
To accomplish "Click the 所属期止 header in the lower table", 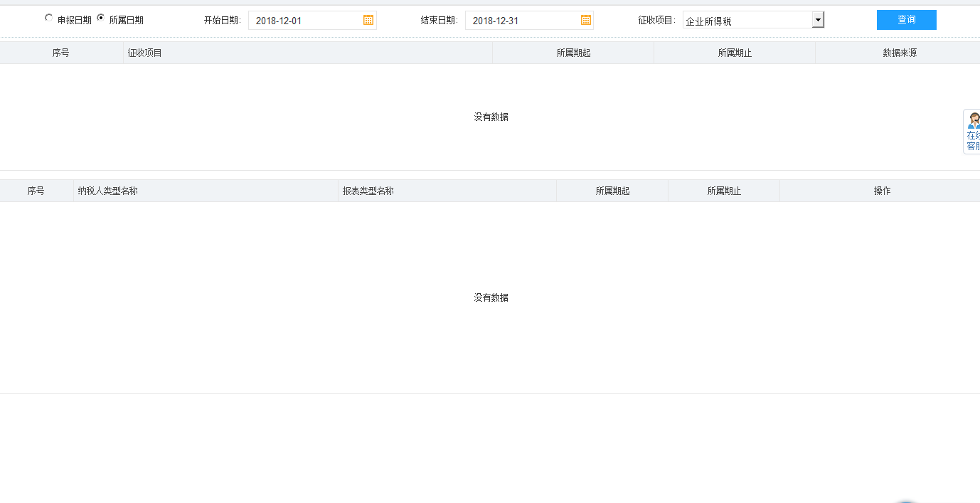I will coord(724,191).
